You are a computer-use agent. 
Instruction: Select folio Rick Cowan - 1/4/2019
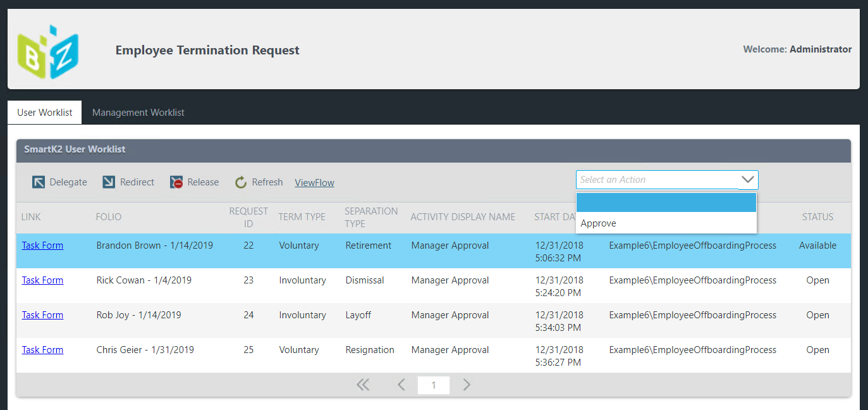[x=144, y=280]
